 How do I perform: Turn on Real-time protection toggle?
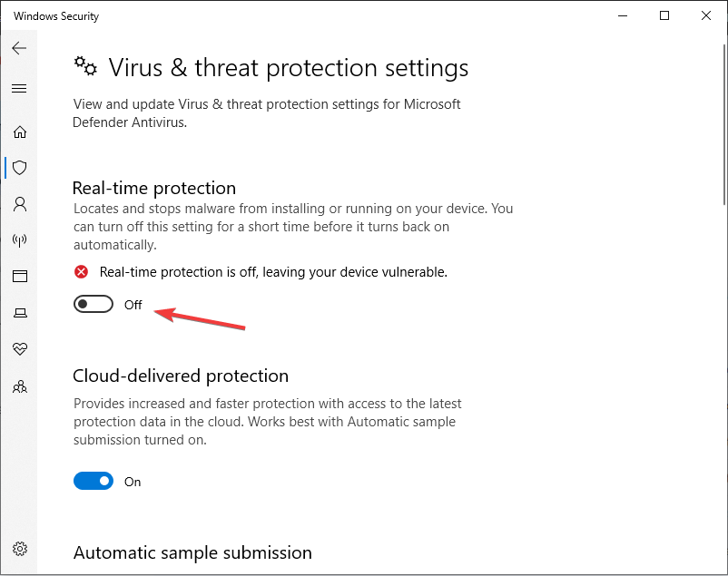click(93, 304)
